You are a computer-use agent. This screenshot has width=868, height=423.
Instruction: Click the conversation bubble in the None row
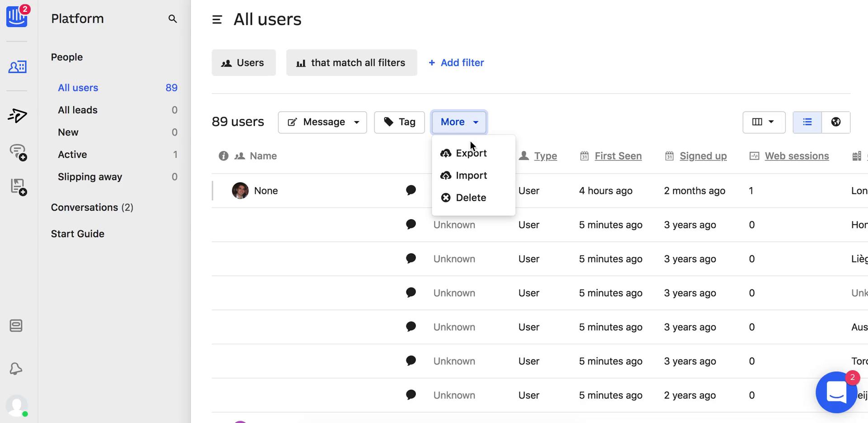[x=410, y=190]
